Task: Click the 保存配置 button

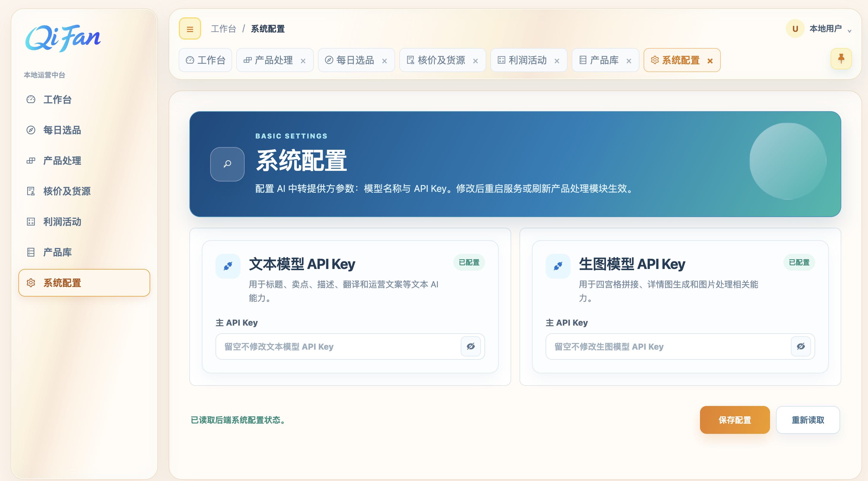Action: coord(735,420)
